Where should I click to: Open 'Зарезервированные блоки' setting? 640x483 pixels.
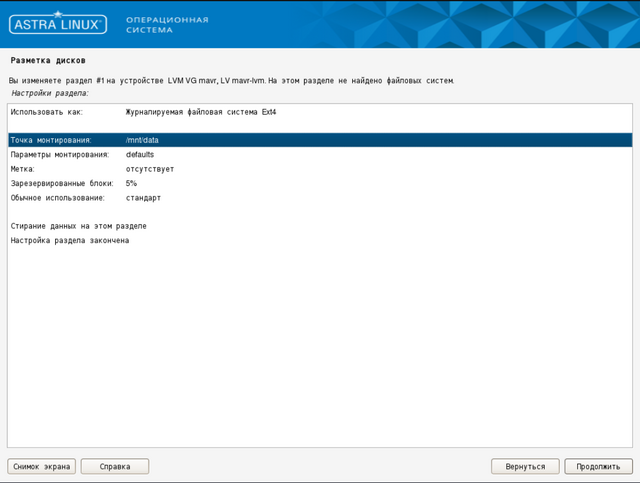coord(62,184)
